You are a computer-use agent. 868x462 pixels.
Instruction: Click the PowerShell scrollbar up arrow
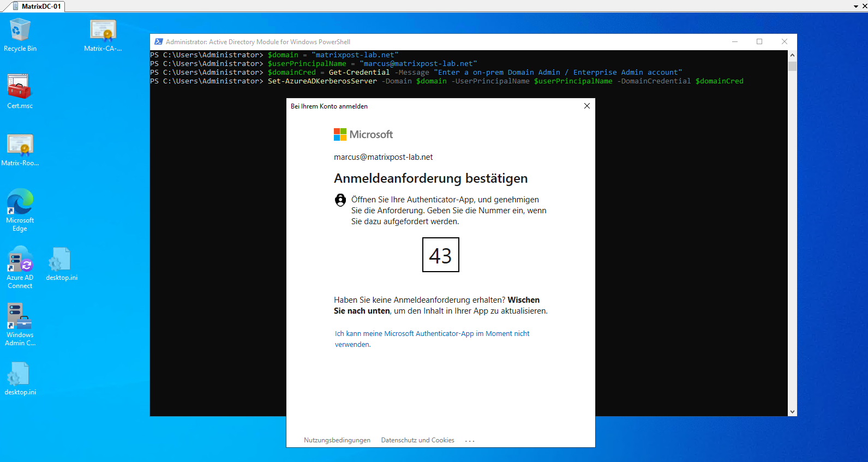tap(792, 55)
